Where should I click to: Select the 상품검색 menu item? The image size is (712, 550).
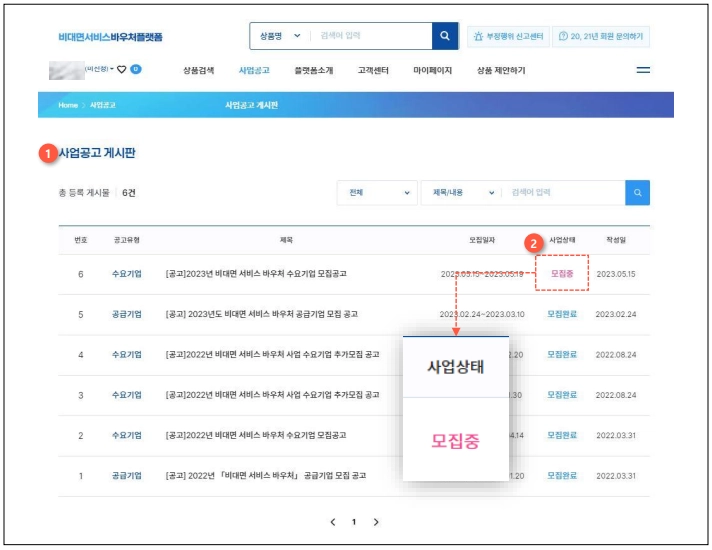198,70
